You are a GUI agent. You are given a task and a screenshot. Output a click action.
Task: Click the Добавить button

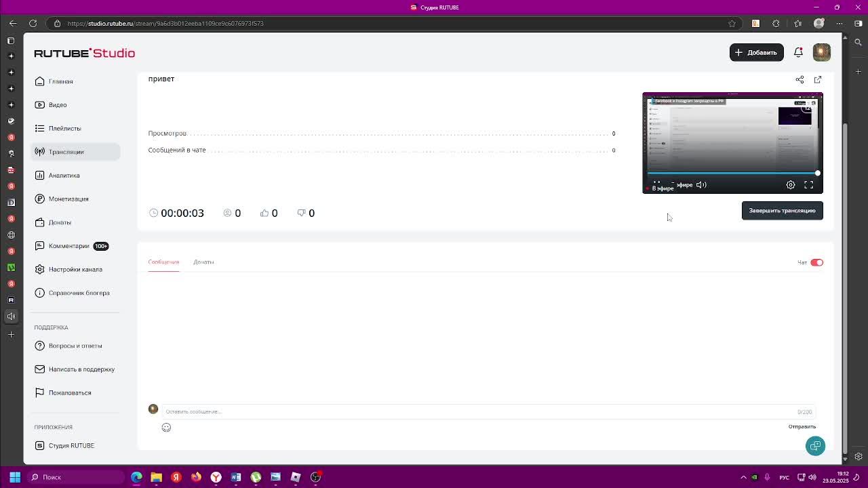[x=756, y=52]
